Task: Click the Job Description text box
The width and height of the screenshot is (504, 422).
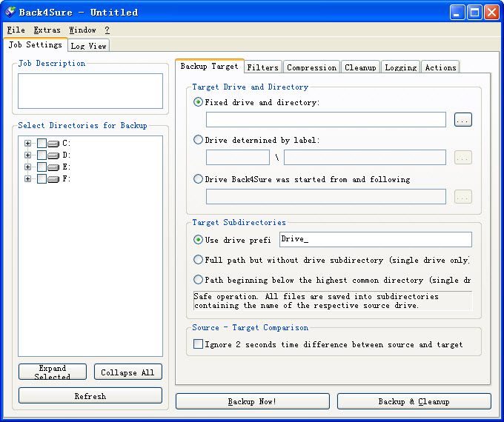Action: click(90, 91)
